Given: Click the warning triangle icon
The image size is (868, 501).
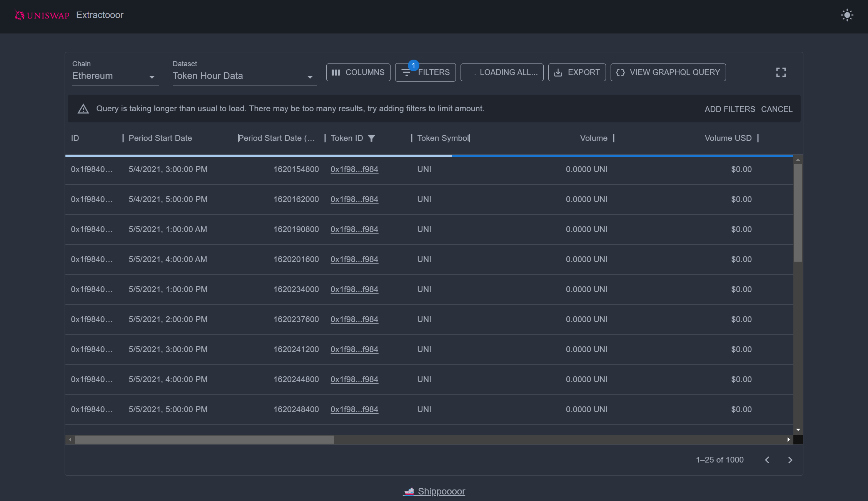Looking at the screenshot, I should pyautogui.click(x=83, y=109).
